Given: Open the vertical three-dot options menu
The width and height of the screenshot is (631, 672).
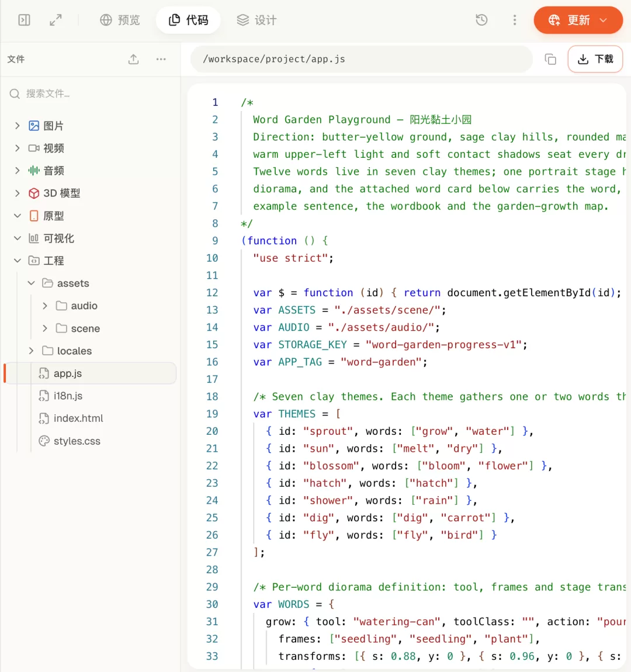Looking at the screenshot, I should [515, 20].
